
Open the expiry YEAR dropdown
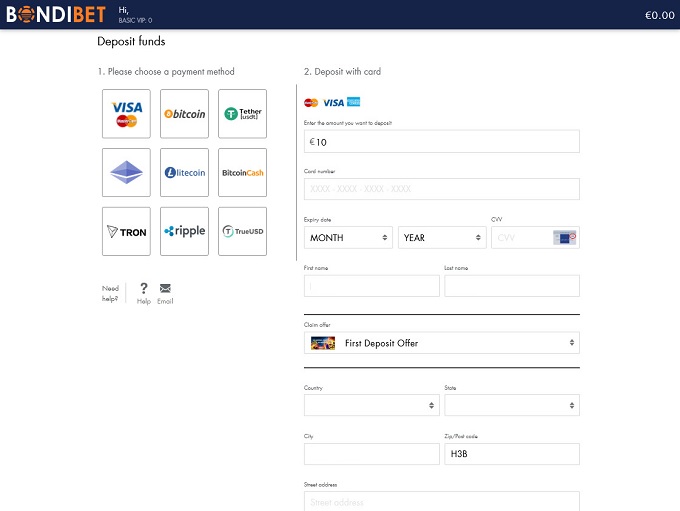pos(441,238)
